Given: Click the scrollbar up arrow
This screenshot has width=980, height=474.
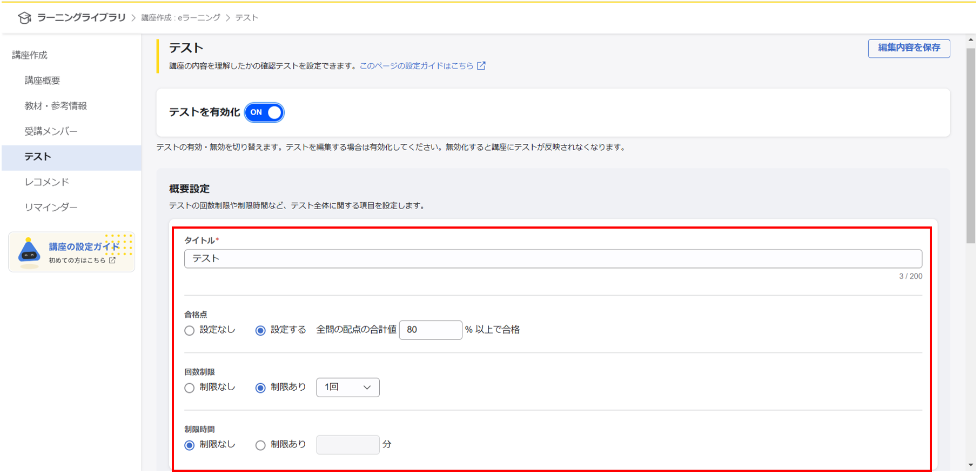Looking at the screenshot, I should 971,39.
